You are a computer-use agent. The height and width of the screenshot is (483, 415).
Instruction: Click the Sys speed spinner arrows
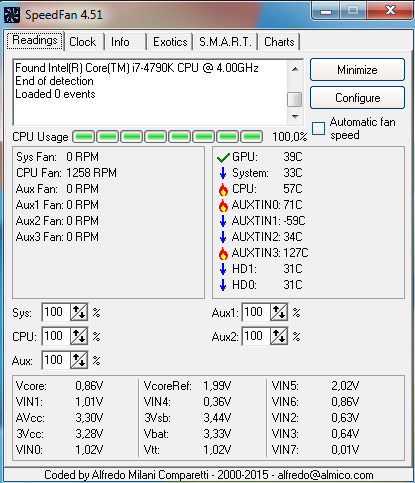click(x=79, y=312)
